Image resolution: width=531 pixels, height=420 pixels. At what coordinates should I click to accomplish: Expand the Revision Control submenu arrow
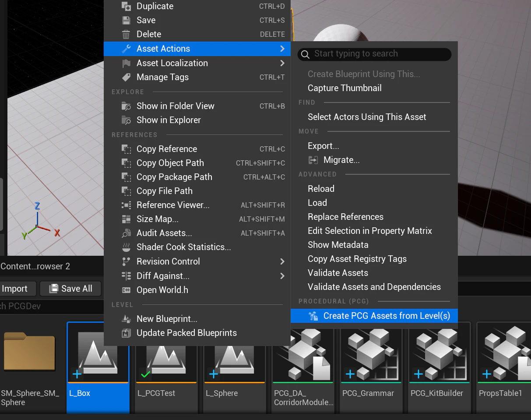282,261
